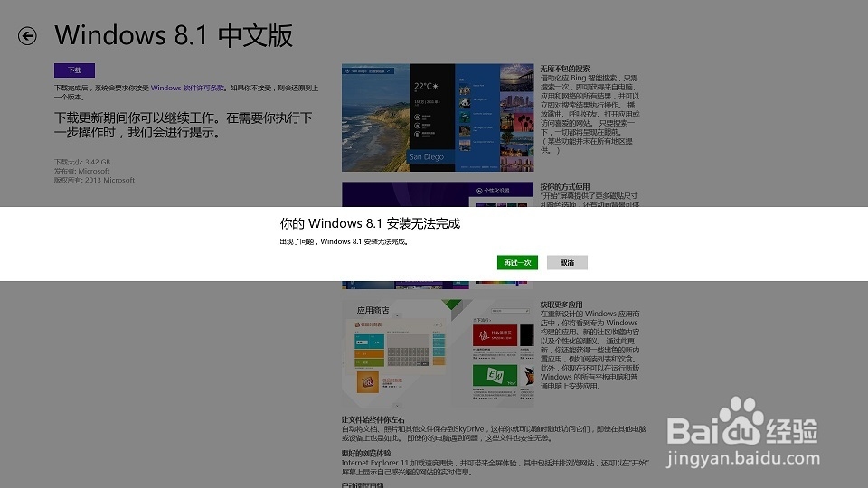Click the Windows 8.1 中文版 page title
868x488 pixels.
pyautogui.click(x=174, y=35)
